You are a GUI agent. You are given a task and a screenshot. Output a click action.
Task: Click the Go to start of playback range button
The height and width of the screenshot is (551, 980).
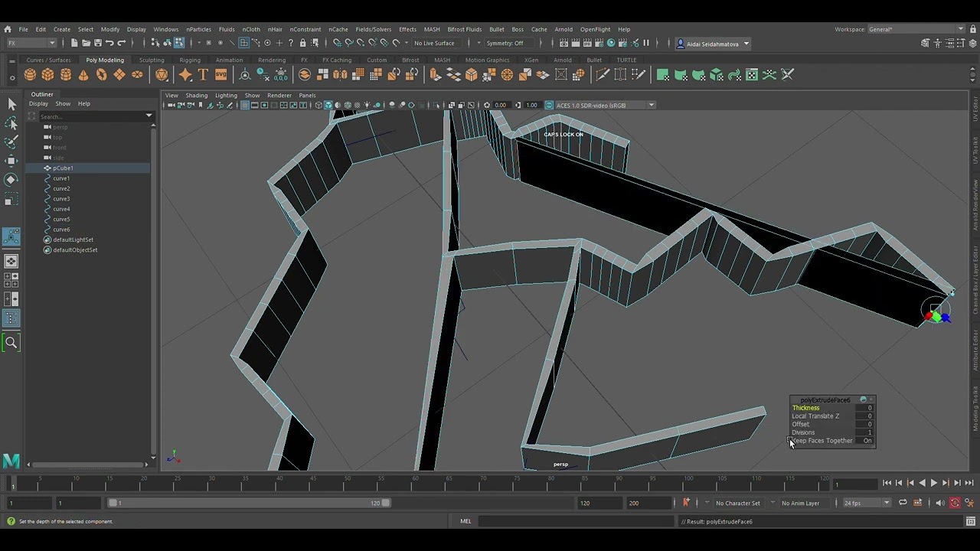pyautogui.click(x=887, y=483)
